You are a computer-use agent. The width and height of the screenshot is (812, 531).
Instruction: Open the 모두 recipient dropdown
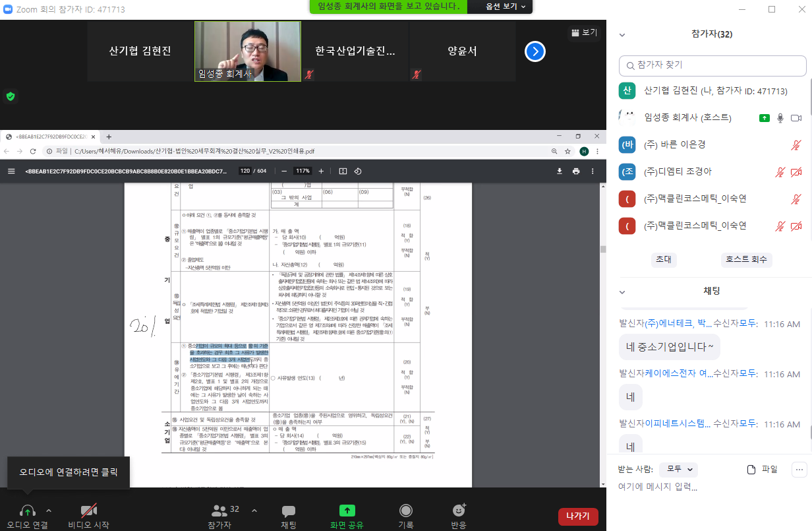[x=678, y=470]
